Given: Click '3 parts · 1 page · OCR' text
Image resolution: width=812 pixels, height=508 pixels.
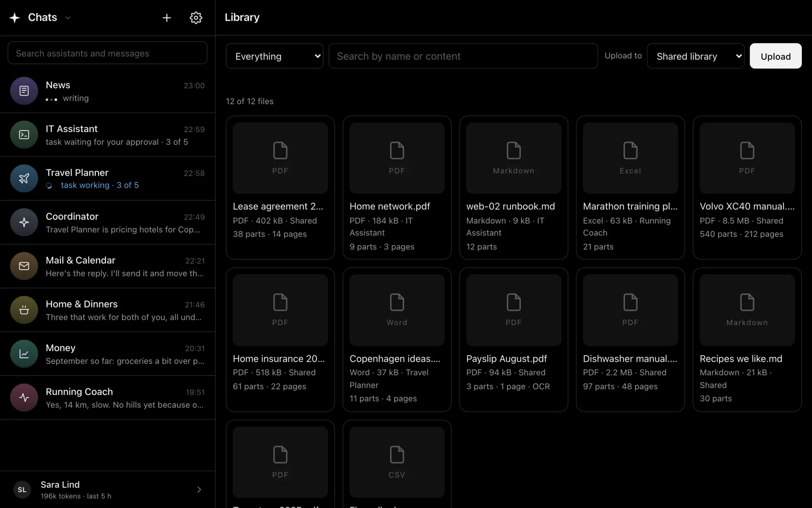Looking at the screenshot, I should coord(508,386).
